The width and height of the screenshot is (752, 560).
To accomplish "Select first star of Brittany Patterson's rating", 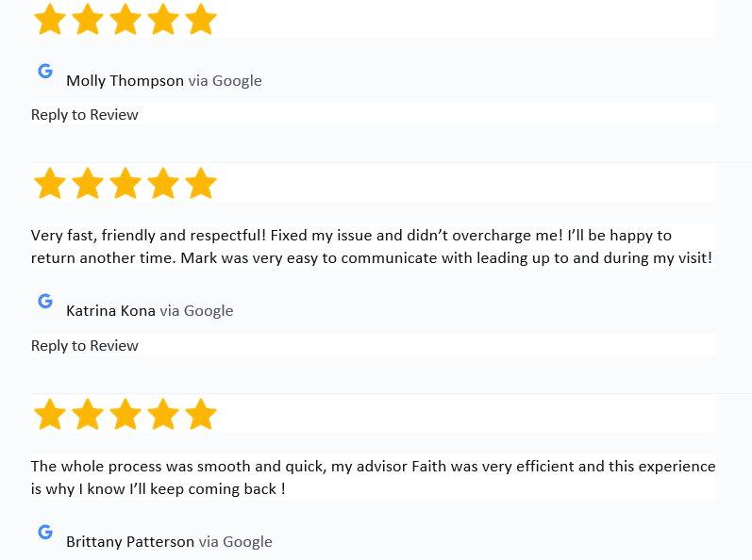I will [x=50, y=414].
